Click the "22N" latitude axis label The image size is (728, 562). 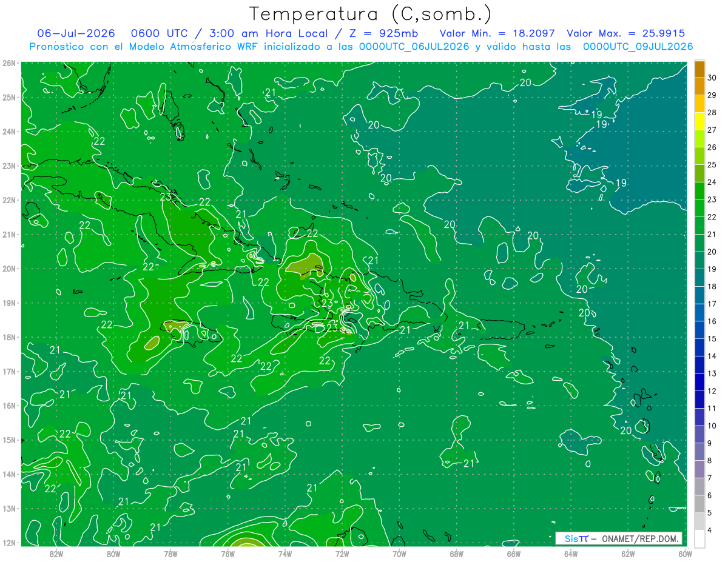[x=8, y=200]
